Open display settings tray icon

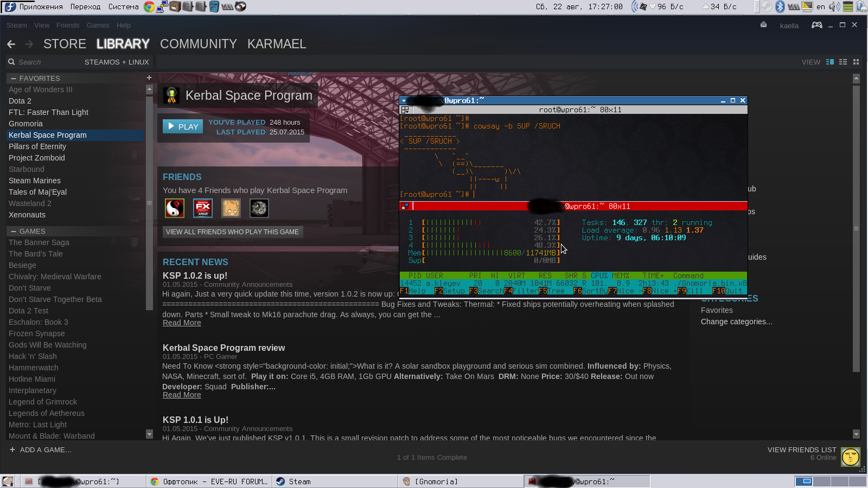807,7
